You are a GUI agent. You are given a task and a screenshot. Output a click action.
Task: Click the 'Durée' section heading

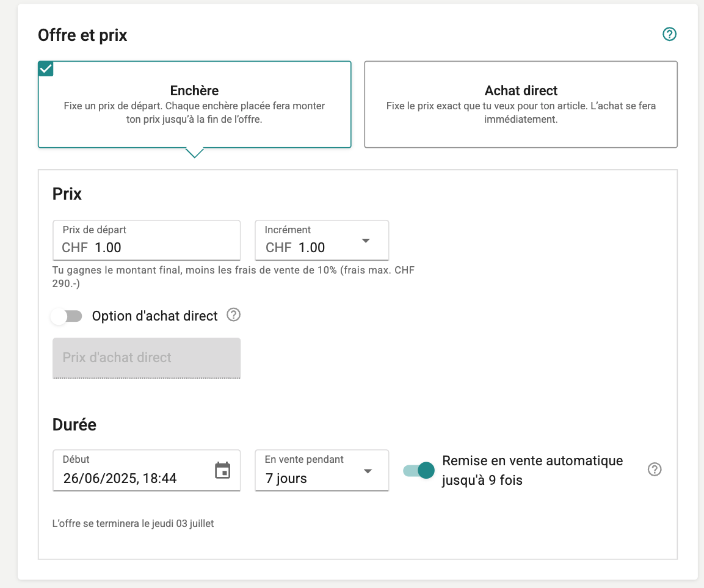click(x=74, y=424)
